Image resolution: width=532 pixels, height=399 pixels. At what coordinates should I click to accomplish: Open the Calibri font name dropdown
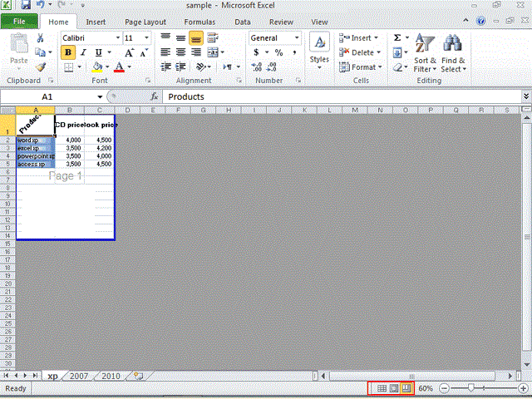pos(118,38)
